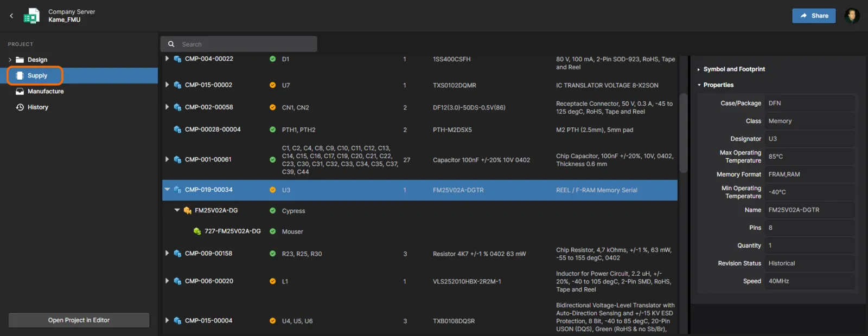The height and width of the screenshot is (336, 868).
Task: Click the Design folder icon
Action: tap(20, 60)
